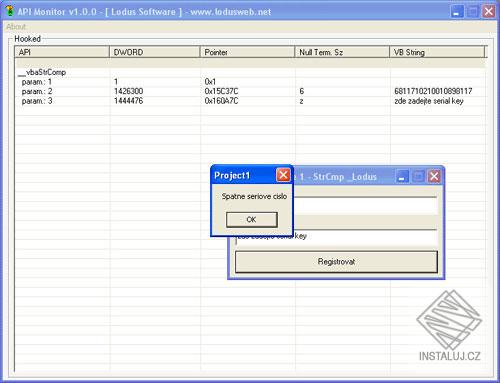Click 'Spatne seriove cislo' message text
Screen dimensions: 500x383
[x=254, y=196]
